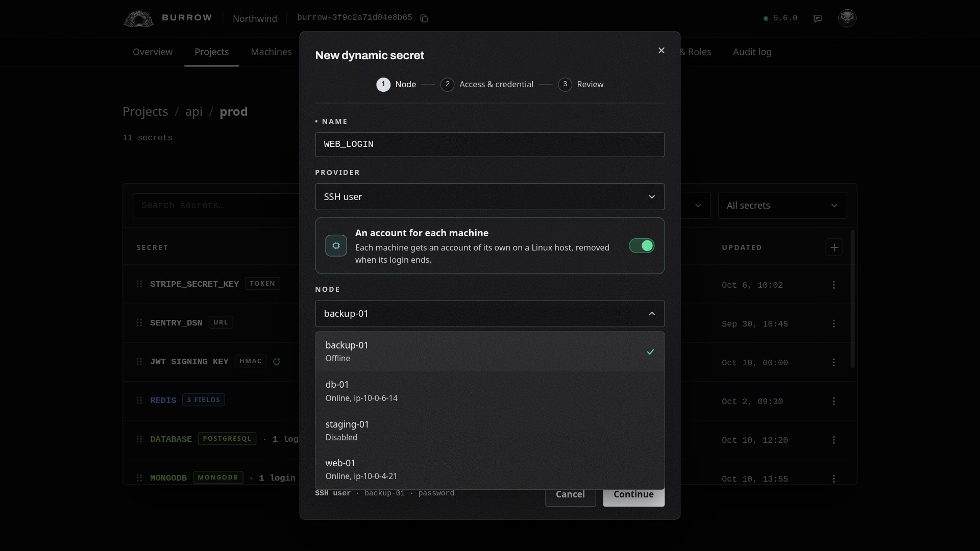Switch to the Overview tab
980x551 pixels.
click(153, 52)
